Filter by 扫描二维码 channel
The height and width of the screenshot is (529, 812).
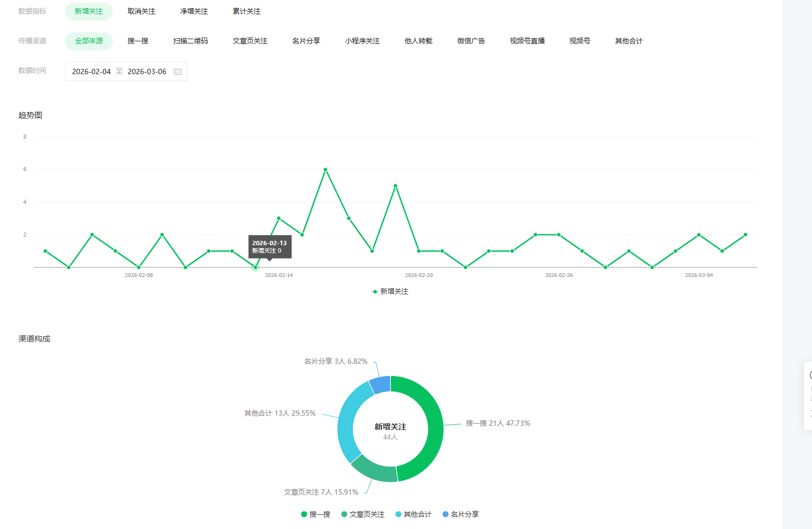(191, 41)
